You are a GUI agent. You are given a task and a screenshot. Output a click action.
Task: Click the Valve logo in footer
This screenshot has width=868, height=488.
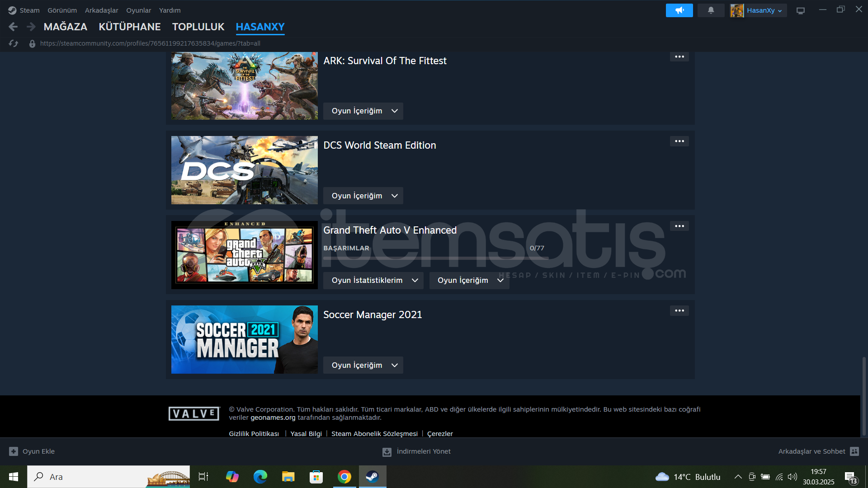[194, 413]
